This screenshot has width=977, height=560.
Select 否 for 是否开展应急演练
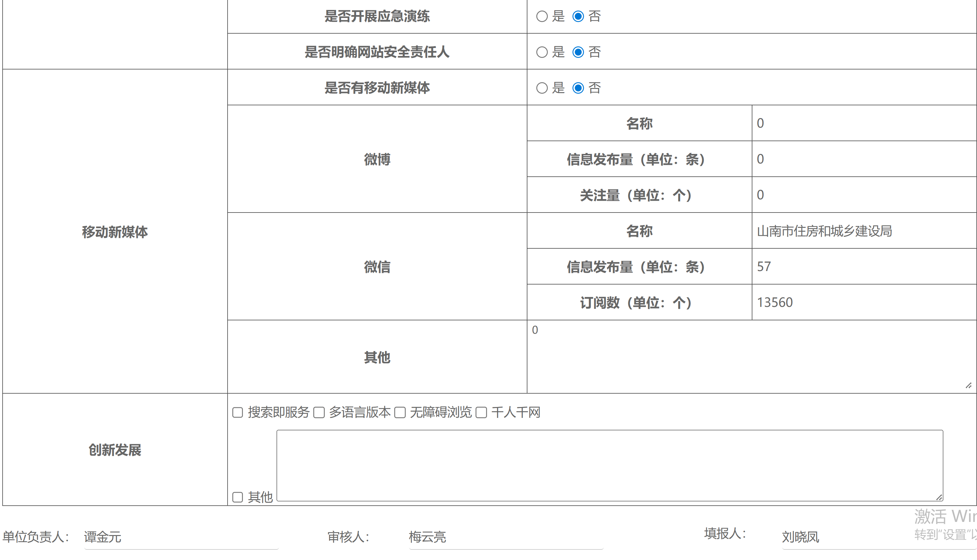click(578, 16)
